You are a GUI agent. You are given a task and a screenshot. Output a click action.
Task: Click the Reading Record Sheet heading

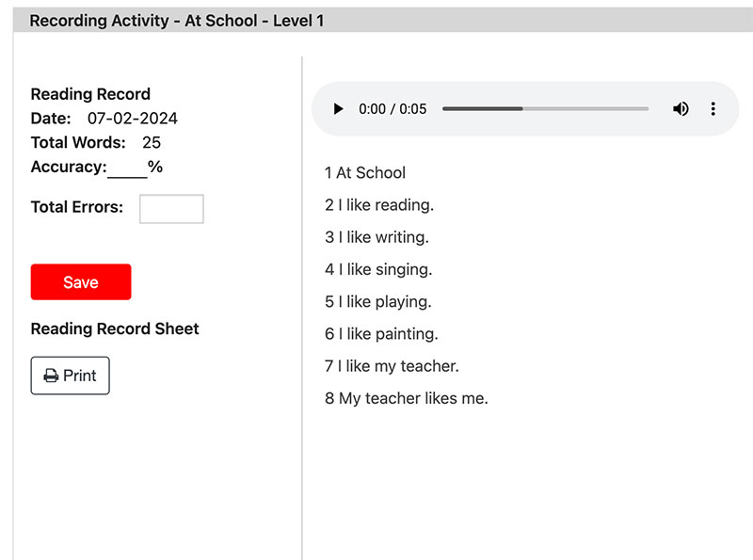pyautogui.click(x=115, y=329)
